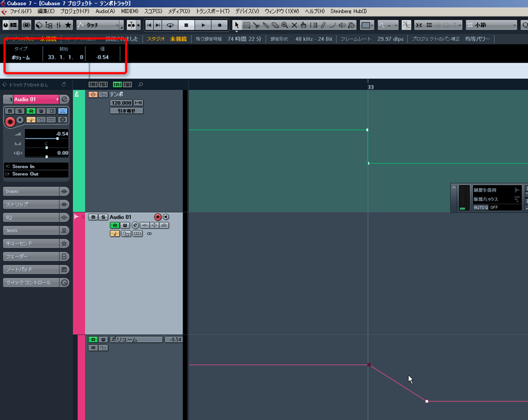Open the MIDI(M) menu
The width and height of the screenshot is (528, 420).
(x=130, y=11)
